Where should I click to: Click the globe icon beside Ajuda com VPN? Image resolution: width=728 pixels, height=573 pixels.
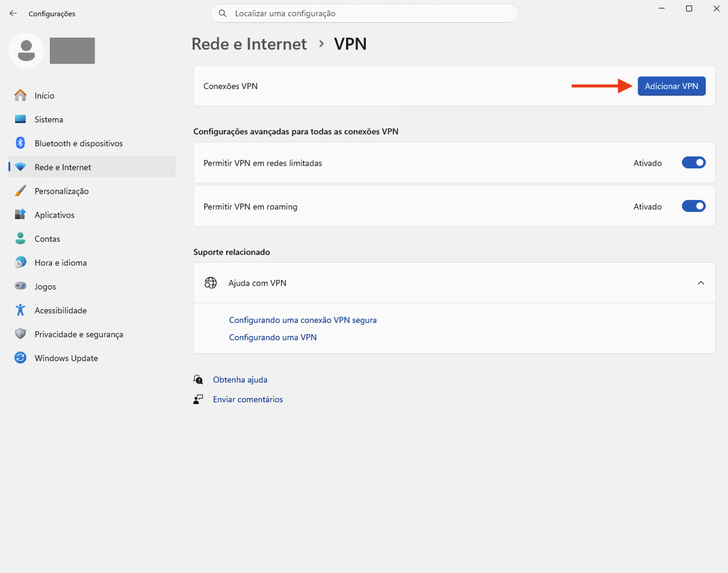211,283
